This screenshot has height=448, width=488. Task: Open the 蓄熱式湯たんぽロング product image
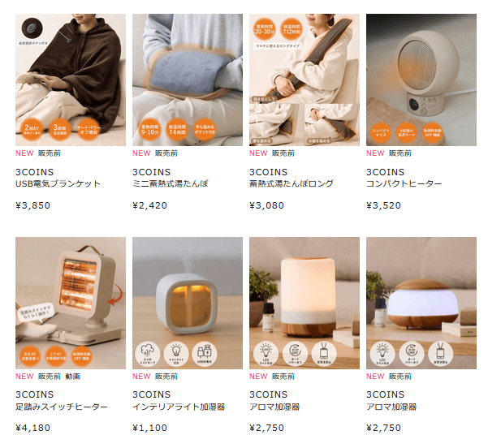304,80
